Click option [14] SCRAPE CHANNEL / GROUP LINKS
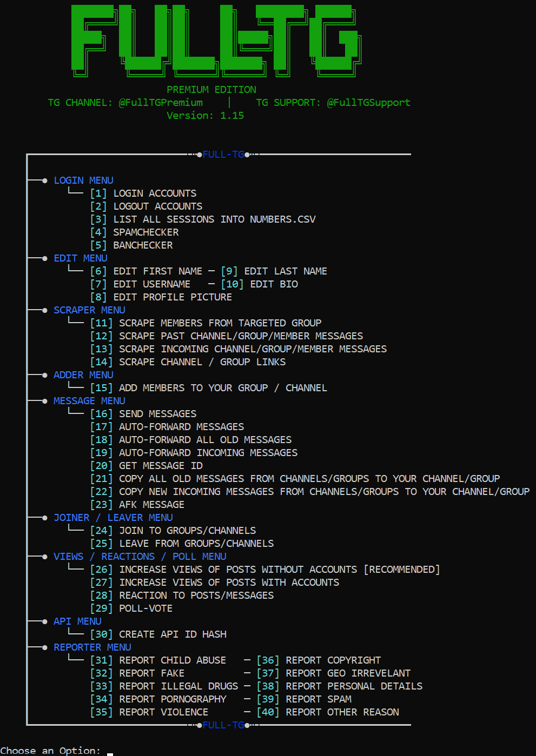The width and height of the screenshot is (536, 756). tap(188, 362)
